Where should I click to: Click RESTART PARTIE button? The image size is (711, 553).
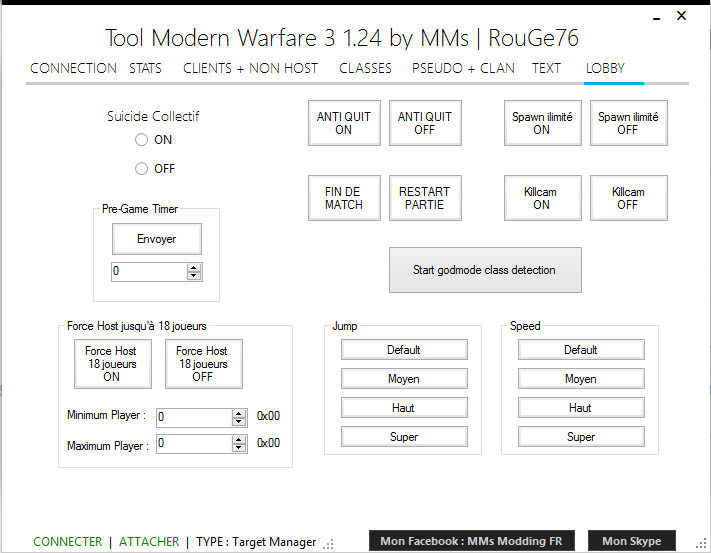click(425, 198)
